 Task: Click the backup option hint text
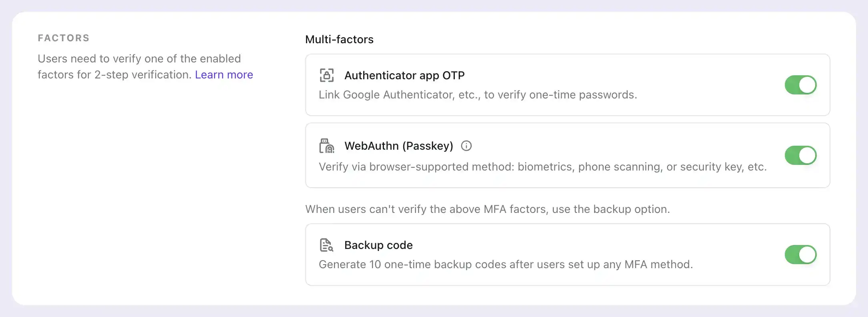point(487,209)
